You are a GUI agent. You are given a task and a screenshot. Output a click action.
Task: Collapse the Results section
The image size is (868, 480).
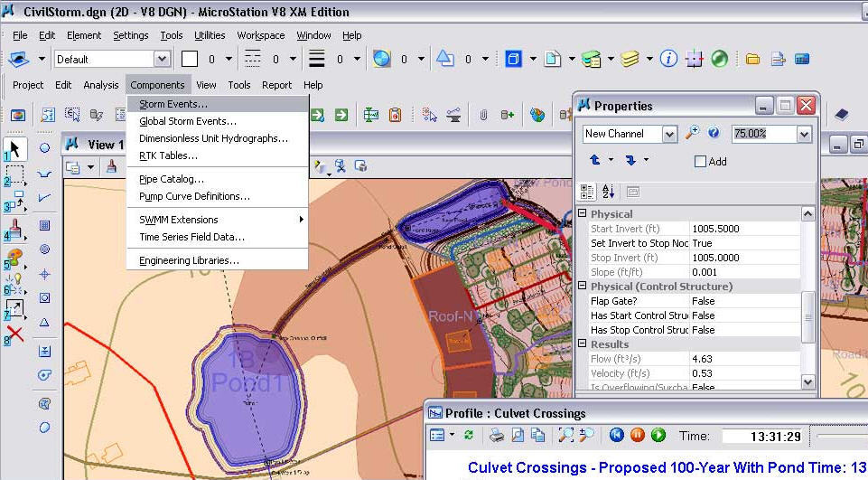tap(583, 344)
